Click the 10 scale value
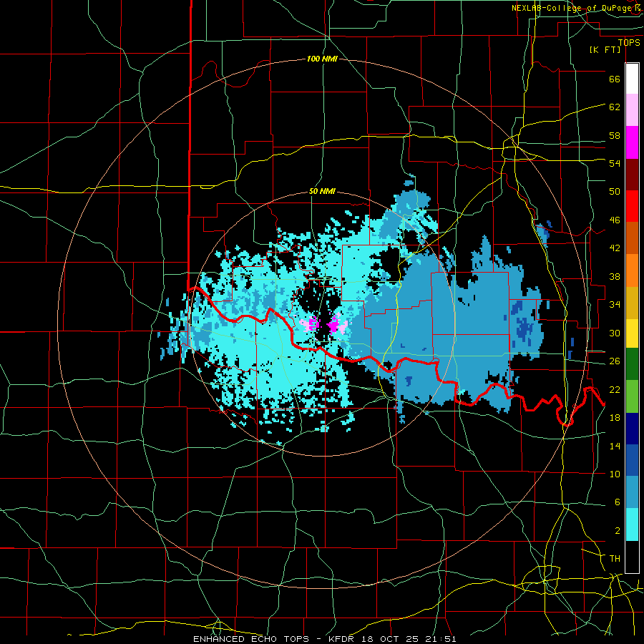 615,474
